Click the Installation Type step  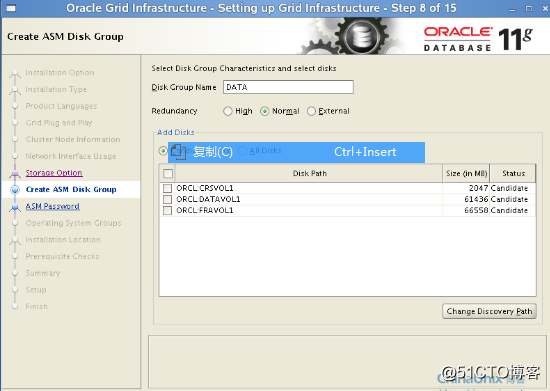pos(56,89)
